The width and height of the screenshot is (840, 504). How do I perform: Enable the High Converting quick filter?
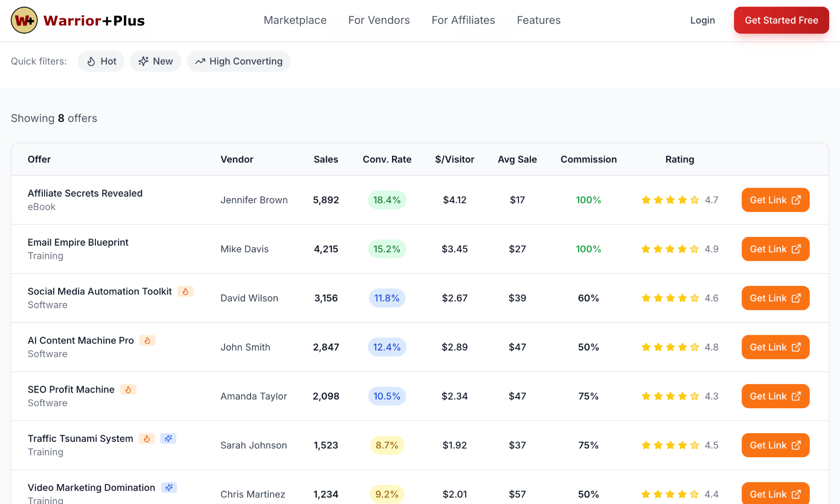[x=238, y=61]
